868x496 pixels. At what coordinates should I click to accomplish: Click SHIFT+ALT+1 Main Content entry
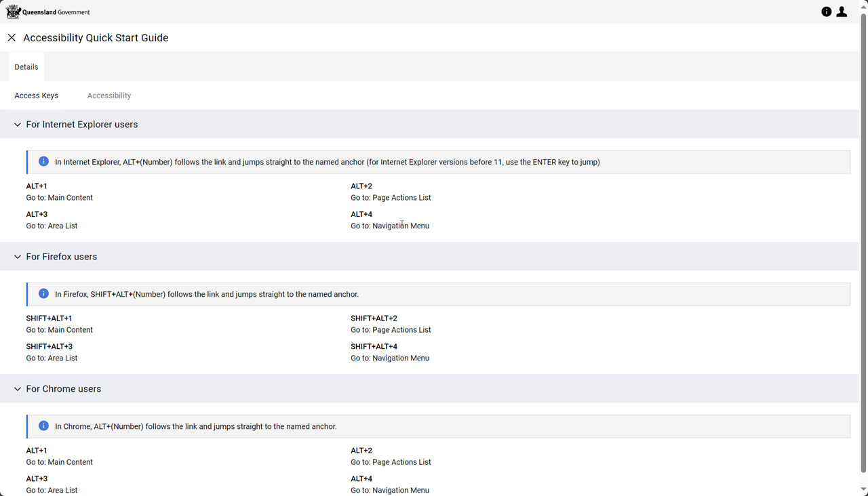click(x=60, y=324)
